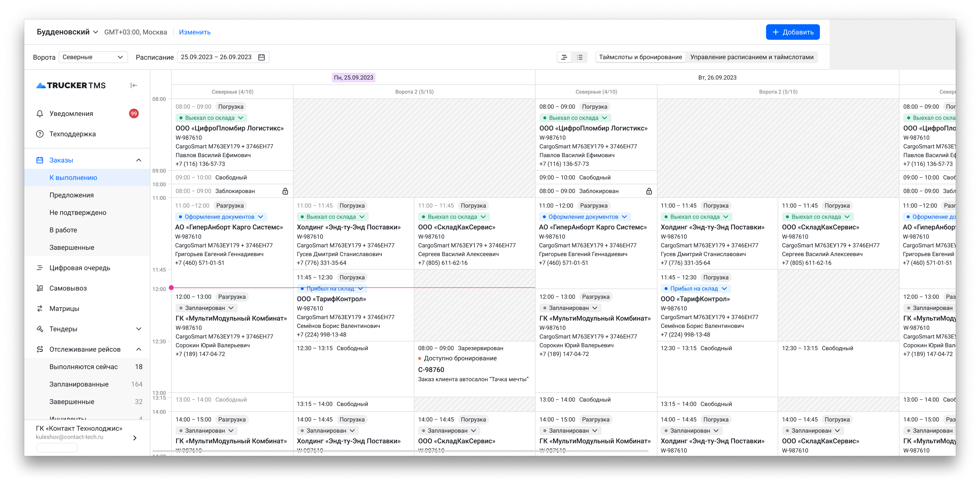The image size is (980, 485).
Task: Click the Матрицы arrows icon
Action: point(39,308)
